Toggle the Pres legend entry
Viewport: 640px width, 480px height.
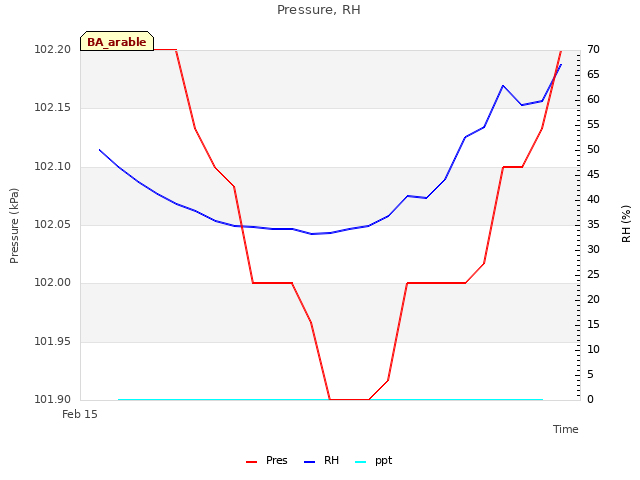pyautogui.click(x=267, y=461)
